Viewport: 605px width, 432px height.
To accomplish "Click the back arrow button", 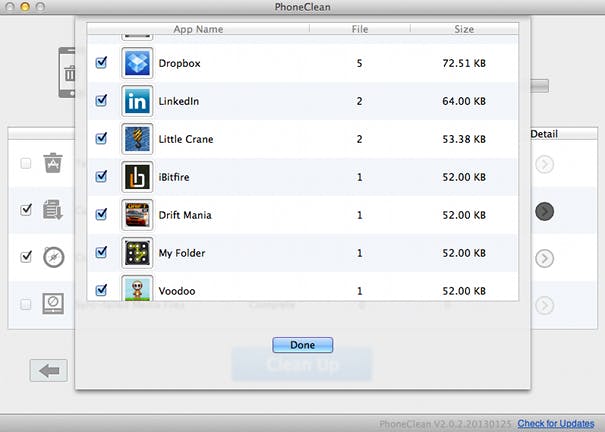I will (49, 371).
